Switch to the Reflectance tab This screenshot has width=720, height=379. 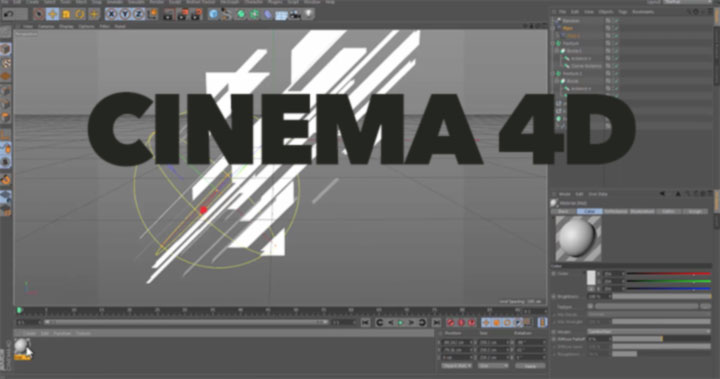(615, 211)
